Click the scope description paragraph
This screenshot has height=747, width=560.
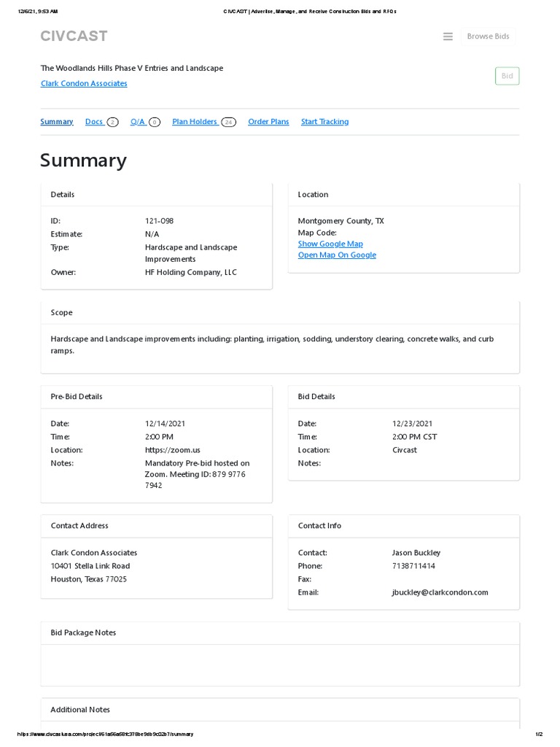pos(272,345)
